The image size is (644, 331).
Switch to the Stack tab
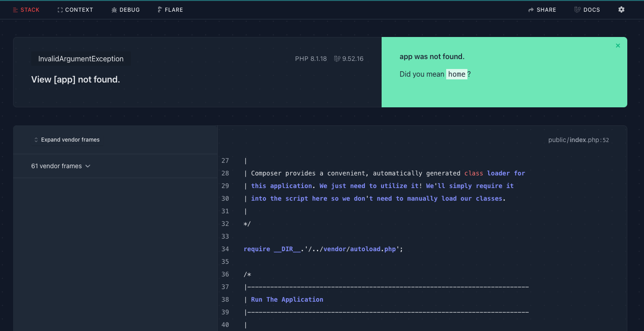[26, 9]
